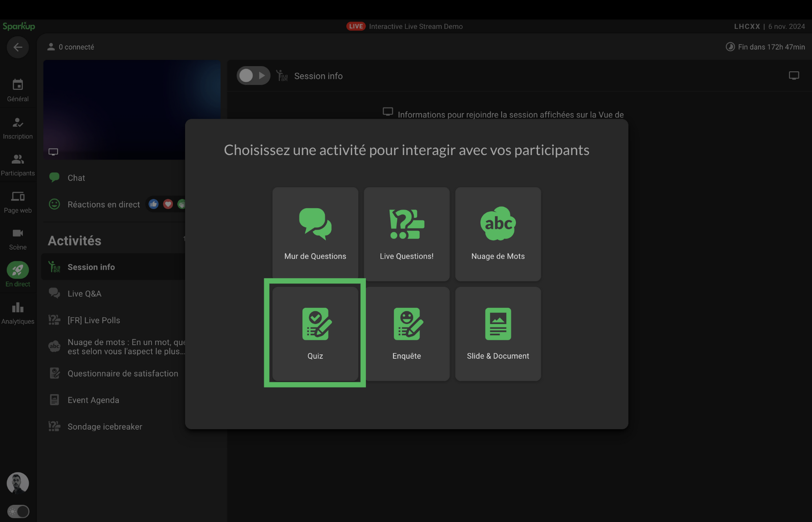Open the Scène sidebar section

coord(18,239)
